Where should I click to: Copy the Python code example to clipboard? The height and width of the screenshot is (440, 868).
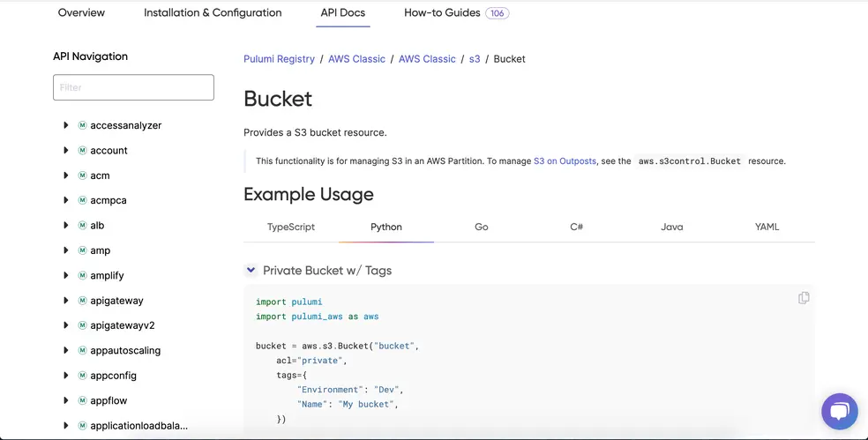[804, 298]
